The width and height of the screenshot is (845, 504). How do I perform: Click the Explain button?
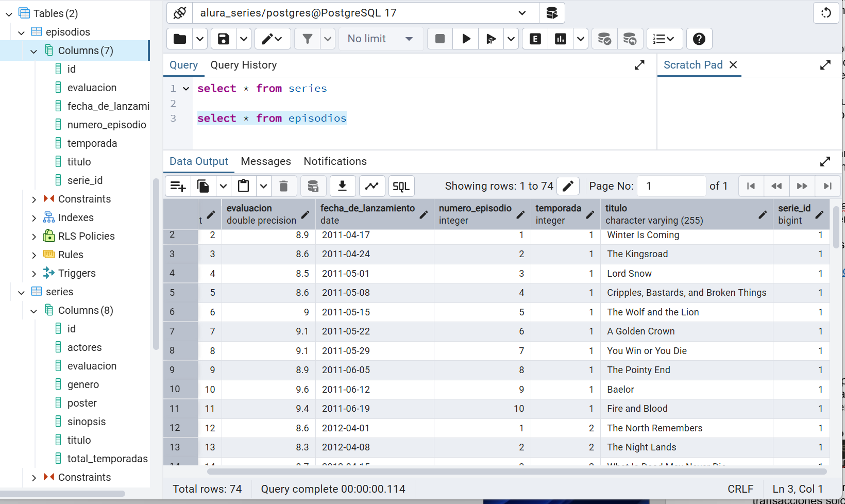535,39
